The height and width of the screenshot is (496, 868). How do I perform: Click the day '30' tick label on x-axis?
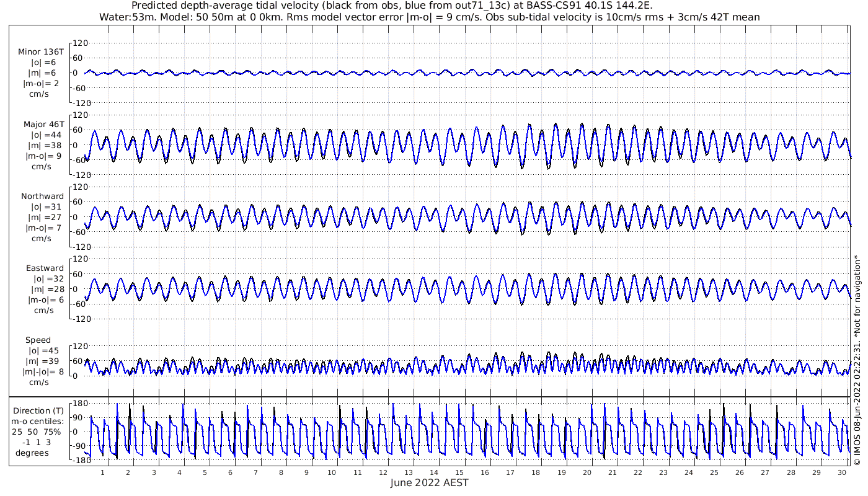click(842, 472)
